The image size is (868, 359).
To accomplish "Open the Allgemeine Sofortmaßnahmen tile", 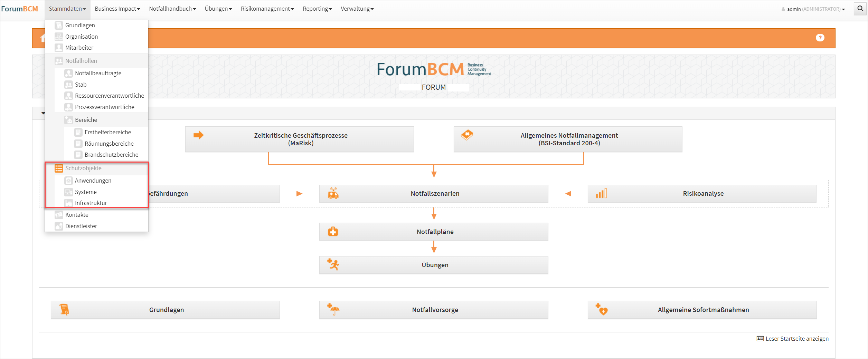I will tap(702, 310).
